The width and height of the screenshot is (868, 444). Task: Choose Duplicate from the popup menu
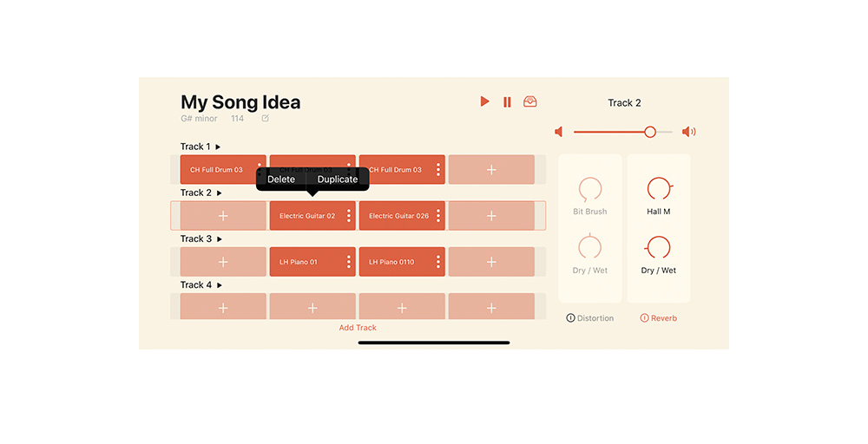[338, 180]
